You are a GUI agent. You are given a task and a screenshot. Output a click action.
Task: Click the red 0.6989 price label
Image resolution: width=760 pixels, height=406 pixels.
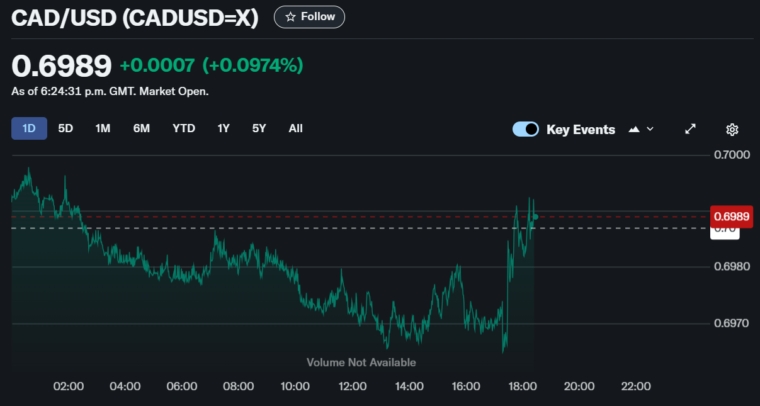[729, 216]
